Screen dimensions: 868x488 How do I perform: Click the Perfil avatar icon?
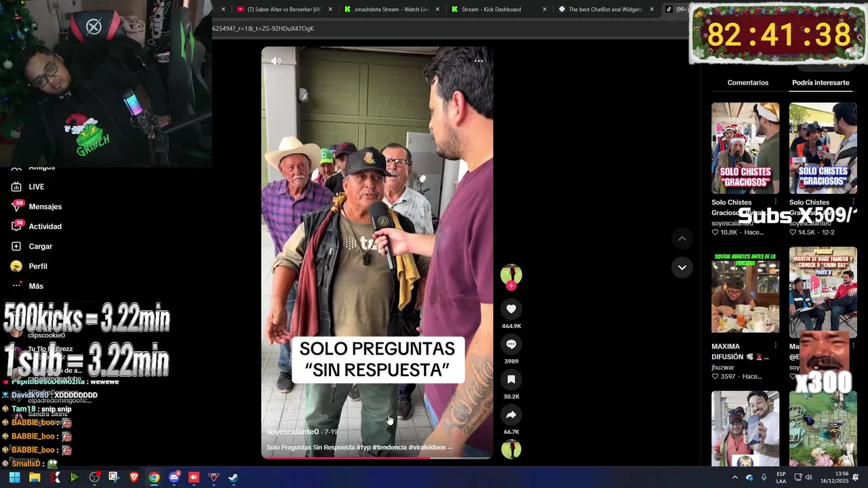pyautogui.click(x=16, y=266)
